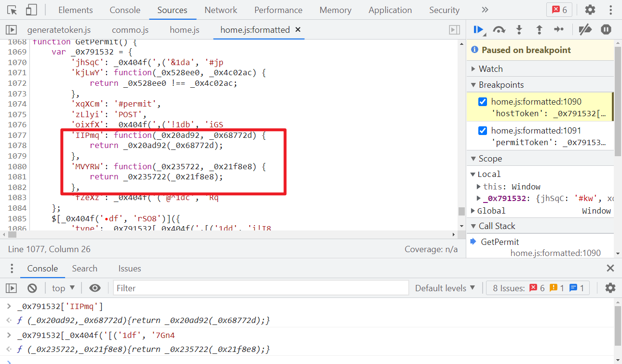Switch drawer to Search tab
Image resolution: width=622 pixels, height=364 pixels.
coord(85,269)
